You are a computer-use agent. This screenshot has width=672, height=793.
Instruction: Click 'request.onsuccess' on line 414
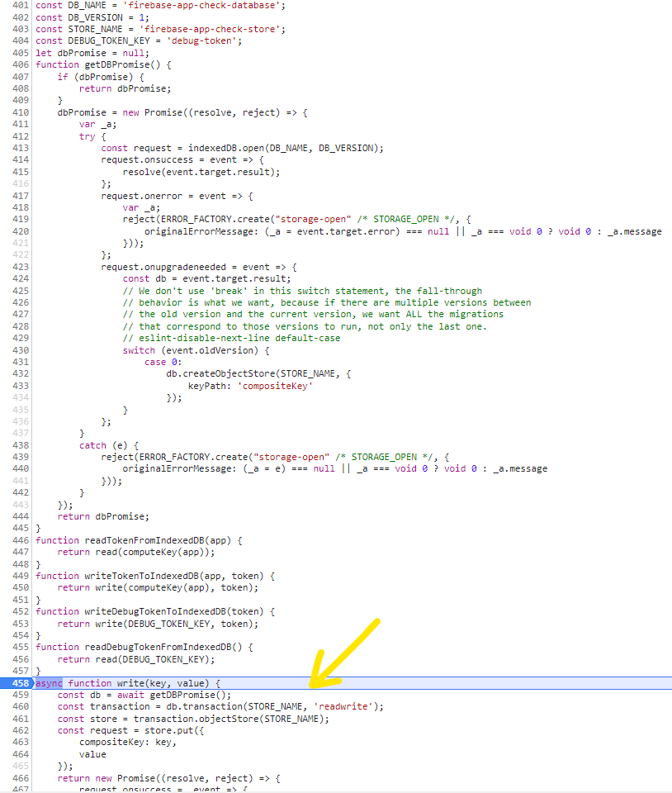(x=147, y=159)
